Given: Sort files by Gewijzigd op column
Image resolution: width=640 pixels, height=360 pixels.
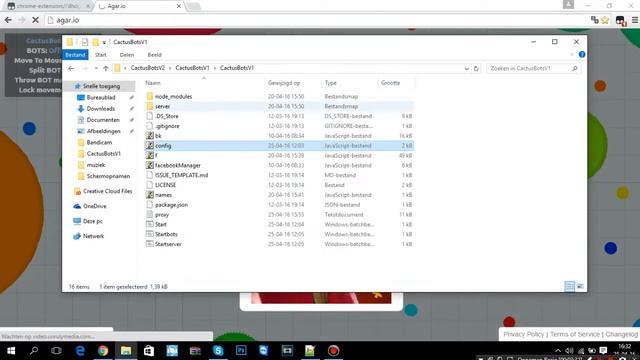Looking at the screenshot, I should pyautogui.click(x=284, y=83).
